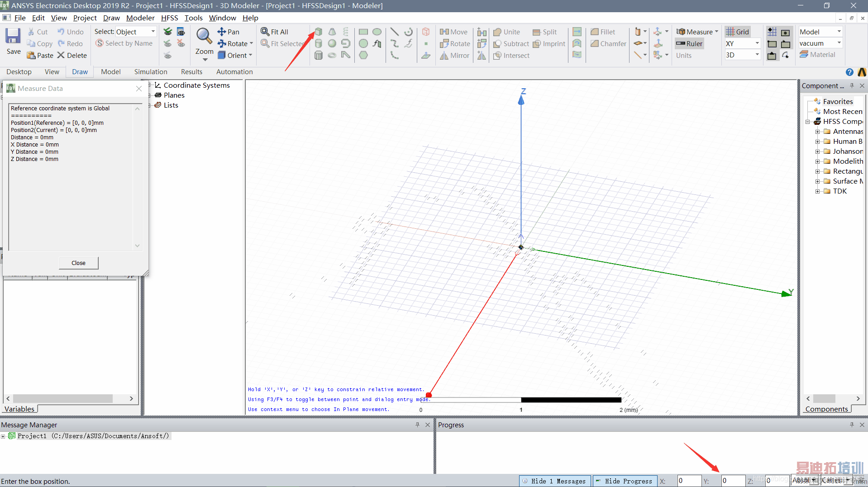The width and height of the screenshot is (868, 487).
Task: Click the Fit All button
Action: (x=275, y=32)
